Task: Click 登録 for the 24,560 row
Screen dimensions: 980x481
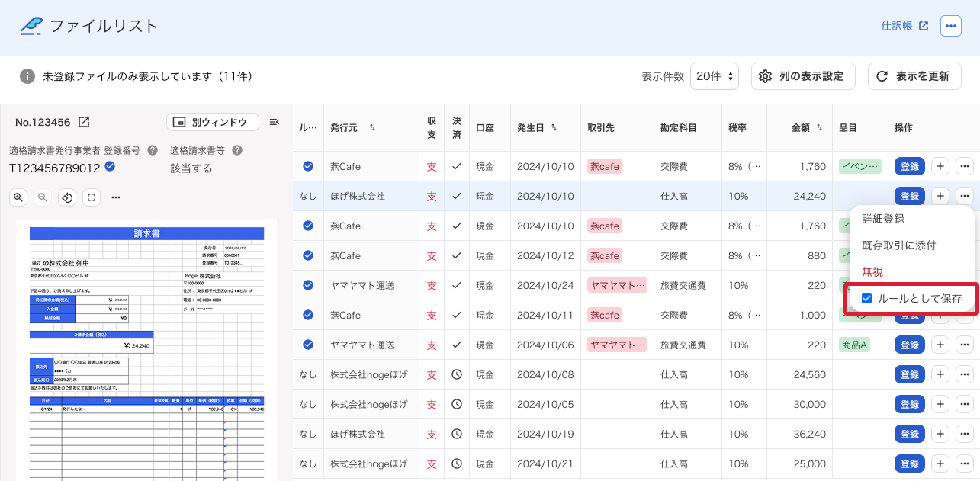Action: pyautogui.click(x=910, y=374)
